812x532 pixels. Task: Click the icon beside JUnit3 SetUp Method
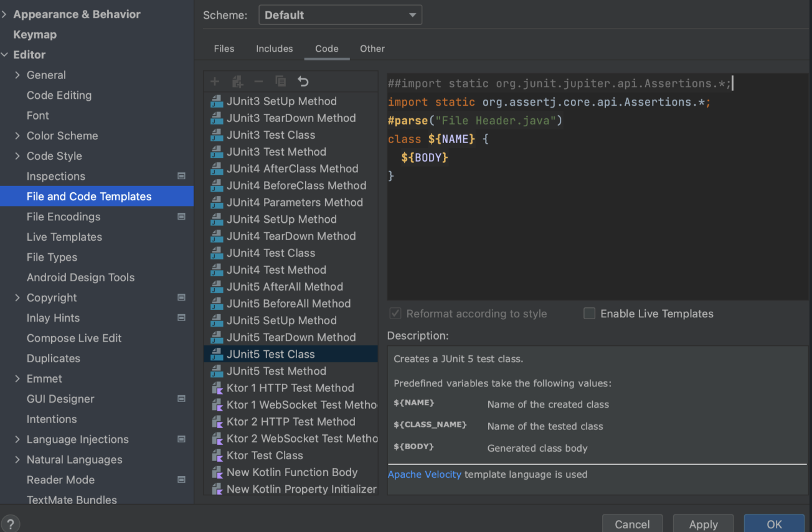click(217, 101)
